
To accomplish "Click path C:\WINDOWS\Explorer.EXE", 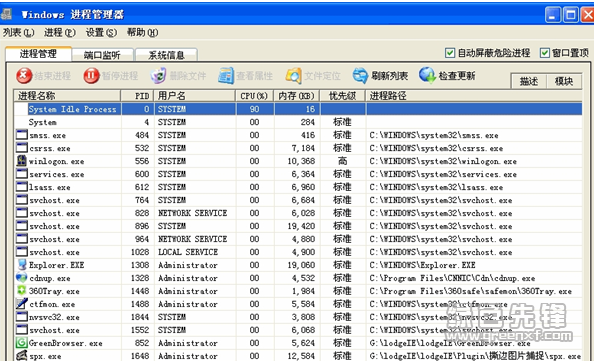I will point(422,265).
